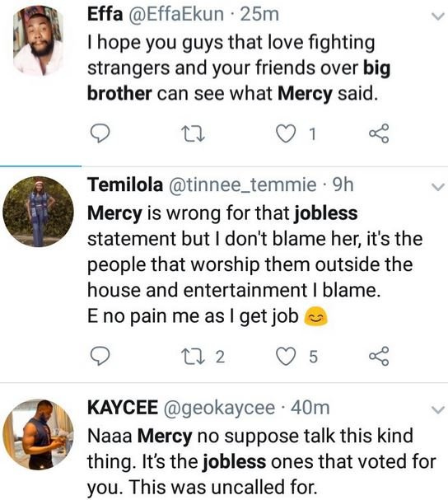Open the options chevron on Effa's tweet
The height and width of the screenshot is (500, 448).
coord(437,16)
